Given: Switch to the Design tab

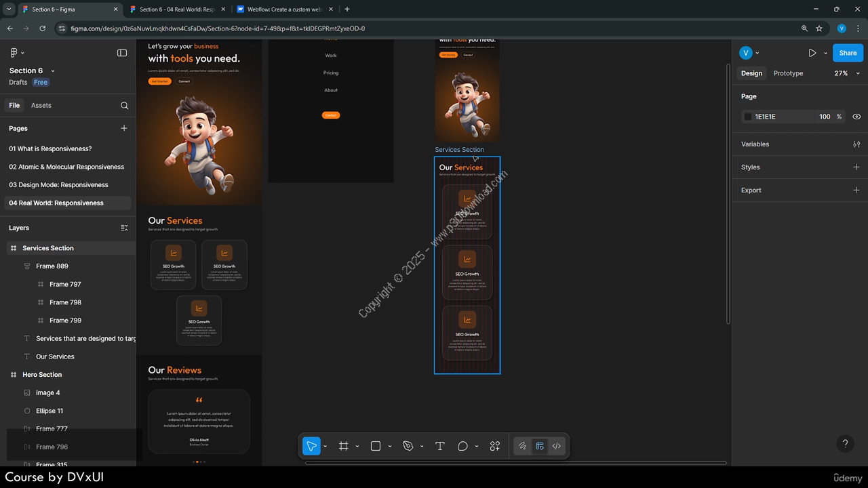Looking at the screenshot, I should (751, 73).
